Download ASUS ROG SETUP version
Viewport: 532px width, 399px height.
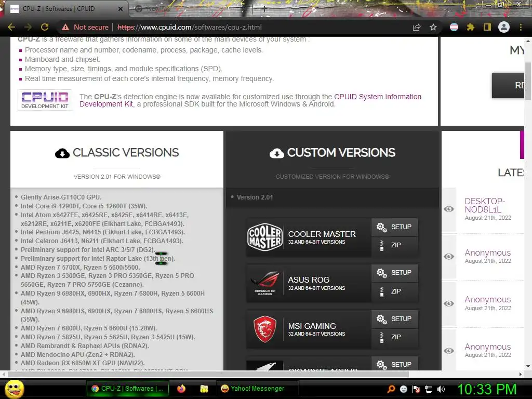pos(395,273)
